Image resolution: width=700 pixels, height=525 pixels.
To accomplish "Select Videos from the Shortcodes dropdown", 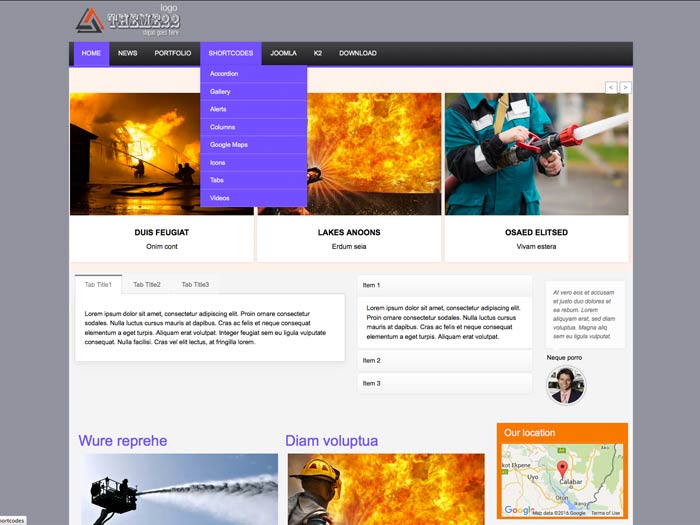I will tap(219, 198).
